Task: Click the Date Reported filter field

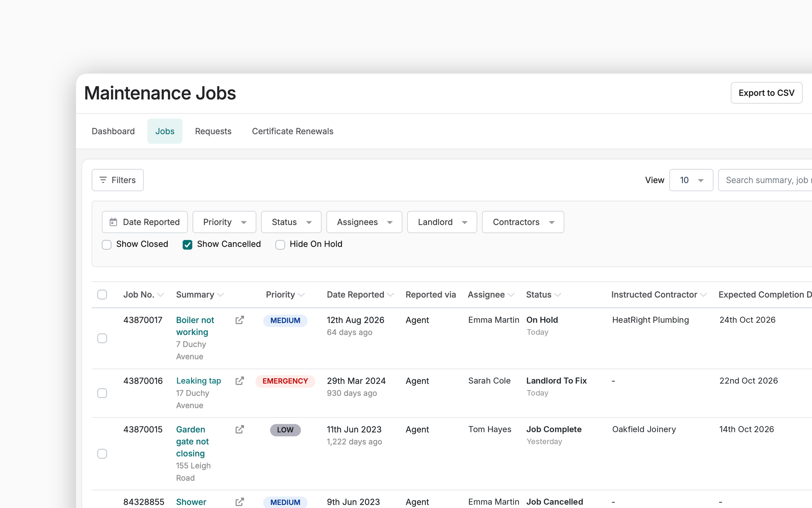Action: point(145,222)
